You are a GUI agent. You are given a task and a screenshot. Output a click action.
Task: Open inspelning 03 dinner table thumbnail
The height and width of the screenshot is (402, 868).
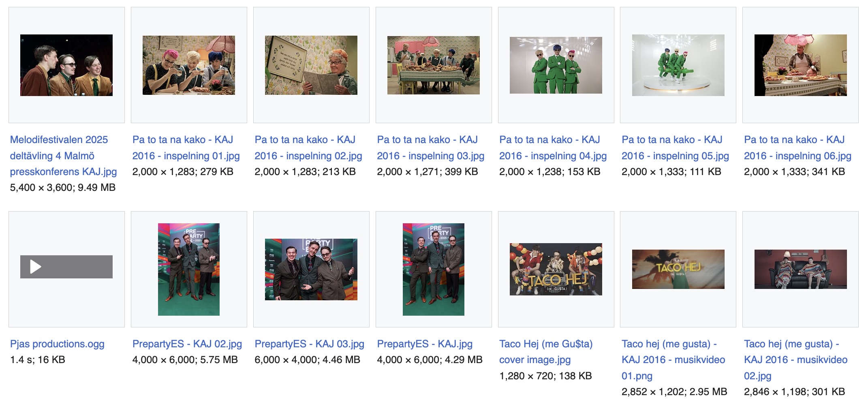pyautogui.click(x=434, y=65)
